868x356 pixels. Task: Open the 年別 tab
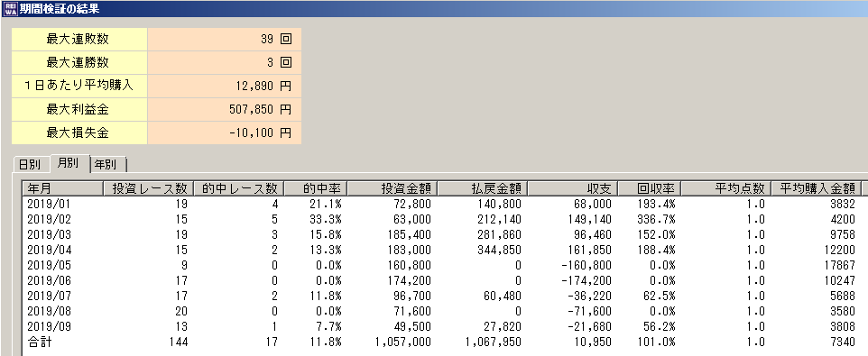click(107, 164)
